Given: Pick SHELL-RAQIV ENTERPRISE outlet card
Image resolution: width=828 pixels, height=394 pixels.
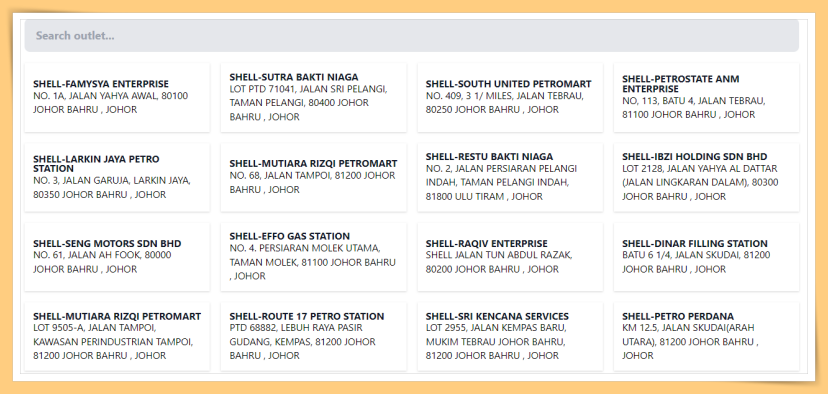Looking at the screenshot, I should click(x=510, y=257).
